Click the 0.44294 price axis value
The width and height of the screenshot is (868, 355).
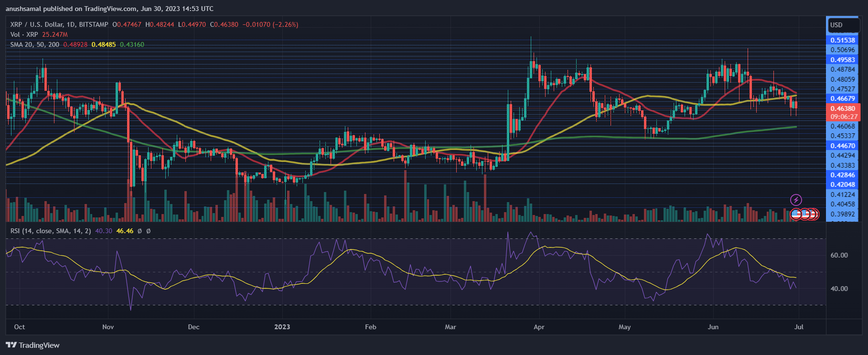tap(843, 155)
